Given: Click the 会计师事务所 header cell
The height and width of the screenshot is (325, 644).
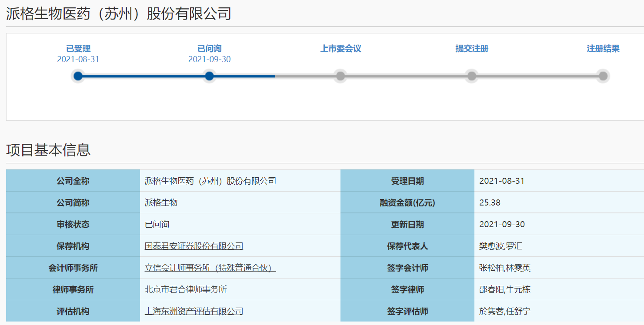Looking at the screenshot, I should pyautogui.click(x=73, y=268).
